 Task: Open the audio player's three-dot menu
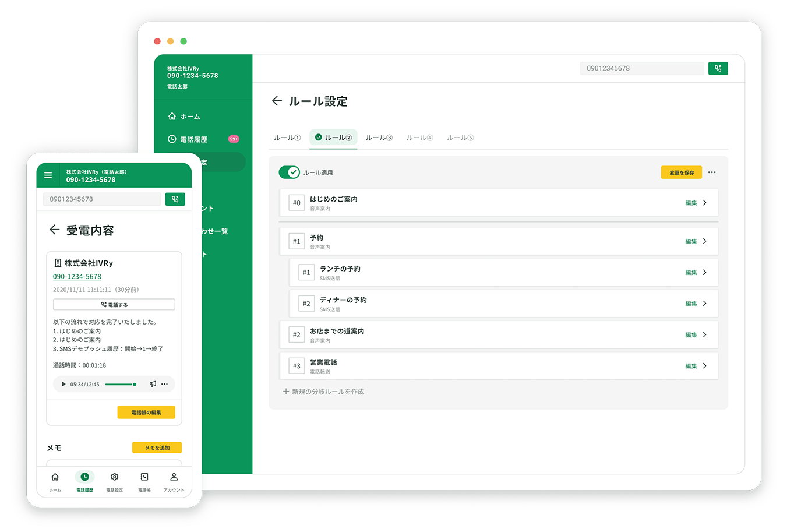pyautogui.click(x=165, y=385)
